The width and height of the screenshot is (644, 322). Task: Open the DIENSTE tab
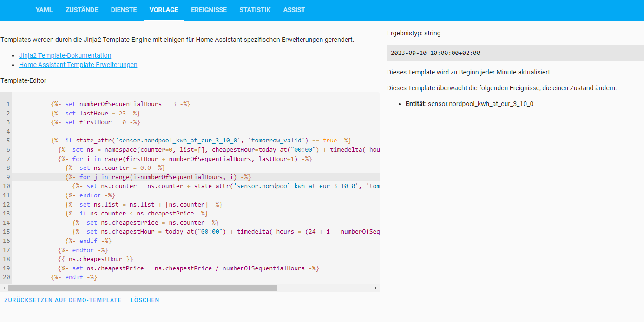pyautogui.click(x=124, y=10)
